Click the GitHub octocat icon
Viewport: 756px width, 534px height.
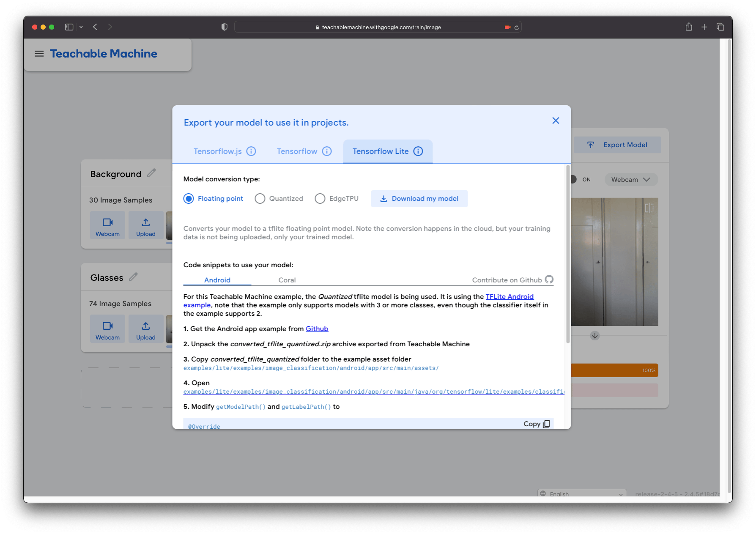[549, 279]
